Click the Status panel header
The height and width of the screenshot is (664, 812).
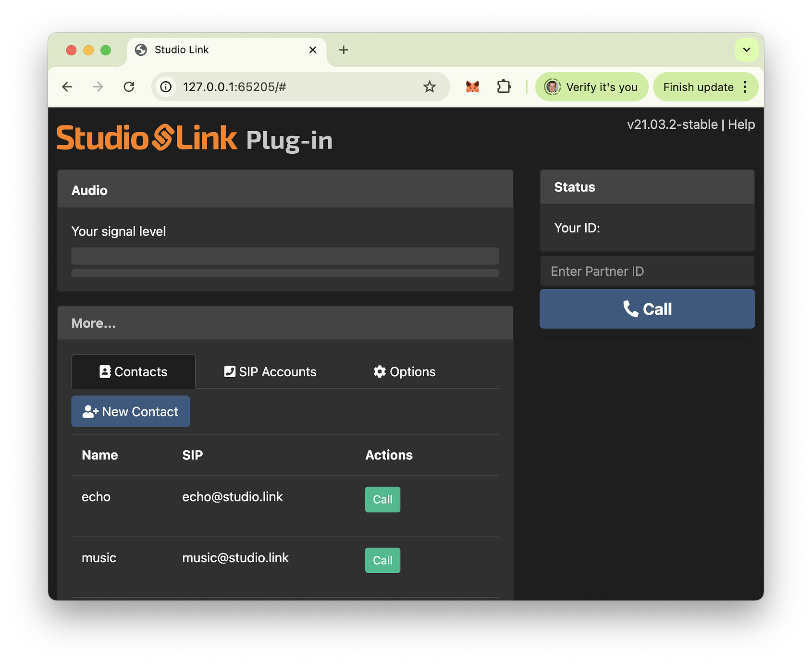click(647, 187)
